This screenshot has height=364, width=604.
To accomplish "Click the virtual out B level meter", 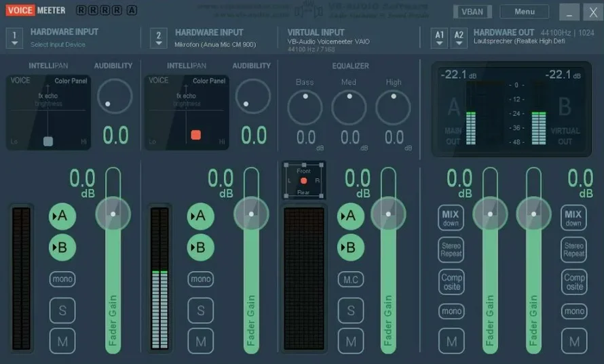I will click(x=539, y=113).
